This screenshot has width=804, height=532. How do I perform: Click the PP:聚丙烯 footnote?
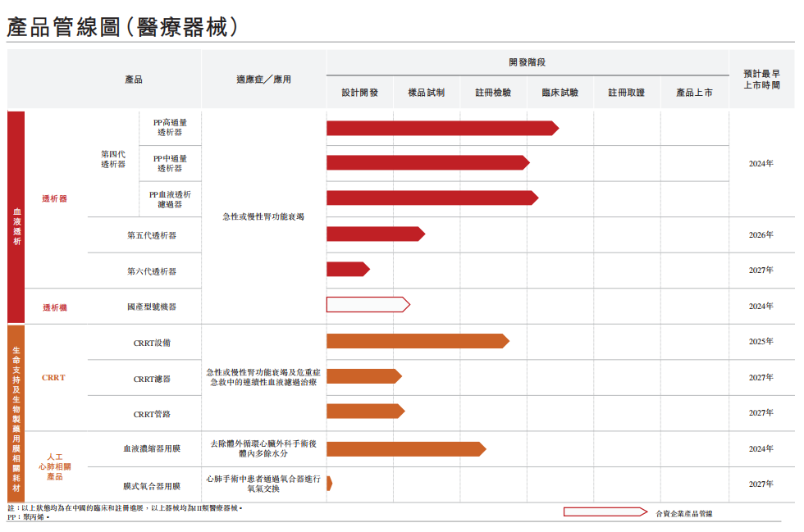pyautogui.click(x=28, y=517)
